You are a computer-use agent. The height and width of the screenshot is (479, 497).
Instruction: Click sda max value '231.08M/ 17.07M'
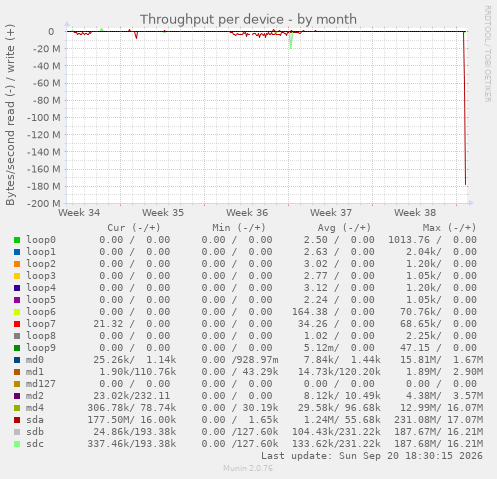pyautogui.click(x=439, y=420)
